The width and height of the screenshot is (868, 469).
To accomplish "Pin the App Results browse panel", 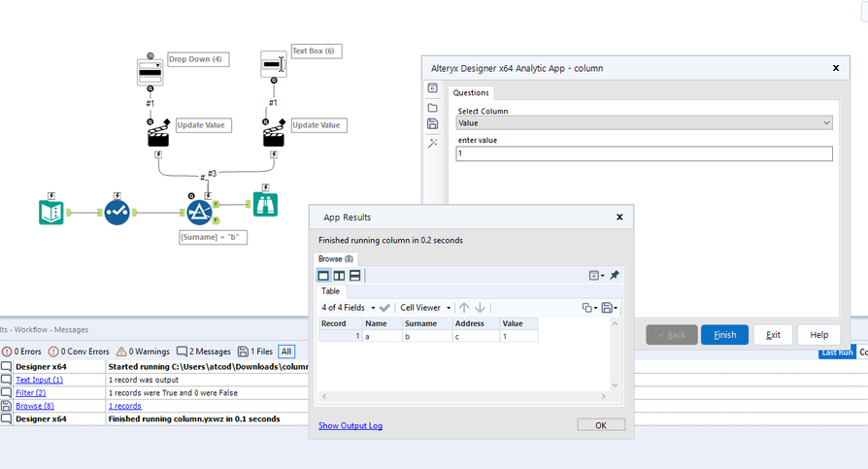I will 615,275.
